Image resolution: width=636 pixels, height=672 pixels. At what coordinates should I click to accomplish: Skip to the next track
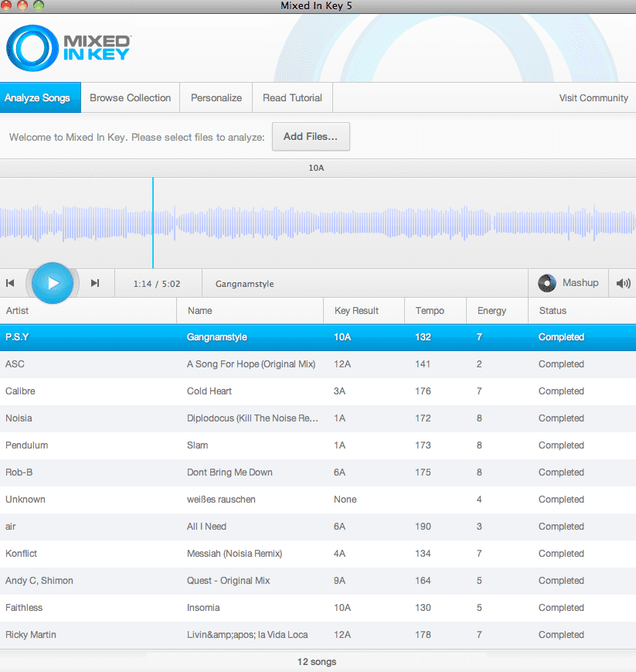tap(95, 283)
